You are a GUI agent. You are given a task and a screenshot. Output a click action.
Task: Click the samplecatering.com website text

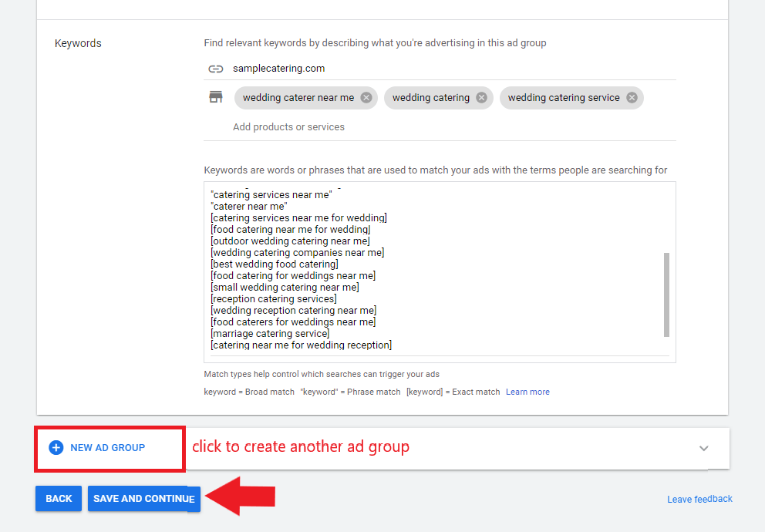(x=278, y=69)
